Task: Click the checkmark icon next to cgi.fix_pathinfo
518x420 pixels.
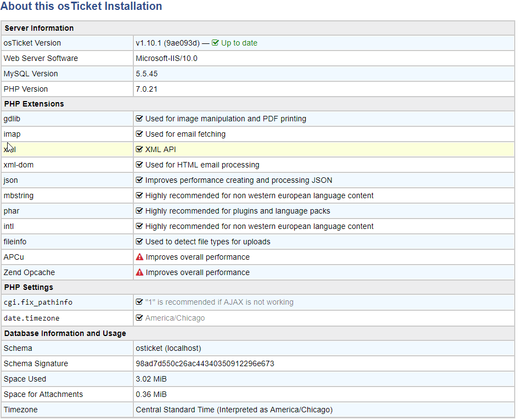Action: click(139, 302)
